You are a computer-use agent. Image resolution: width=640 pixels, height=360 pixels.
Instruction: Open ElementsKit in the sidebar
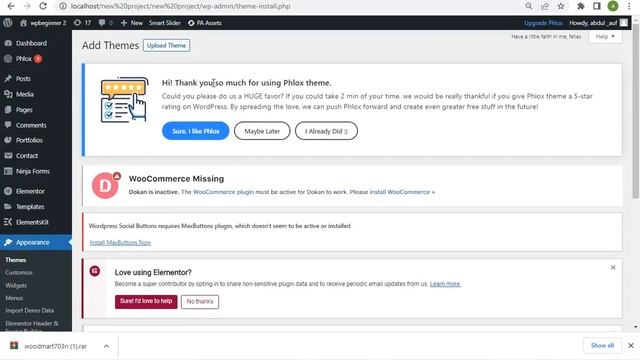coord(32,222)
